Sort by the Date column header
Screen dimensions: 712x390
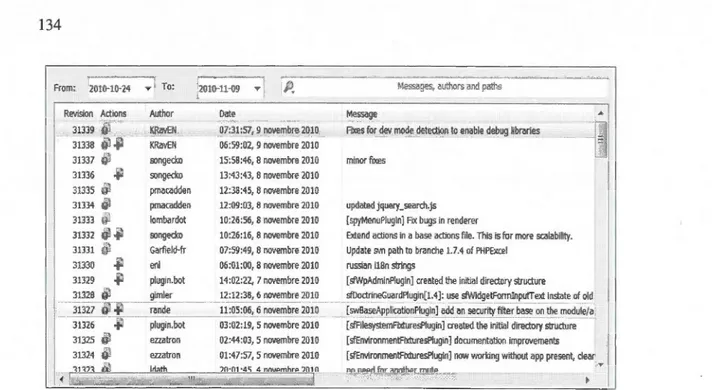click(227, 114)
